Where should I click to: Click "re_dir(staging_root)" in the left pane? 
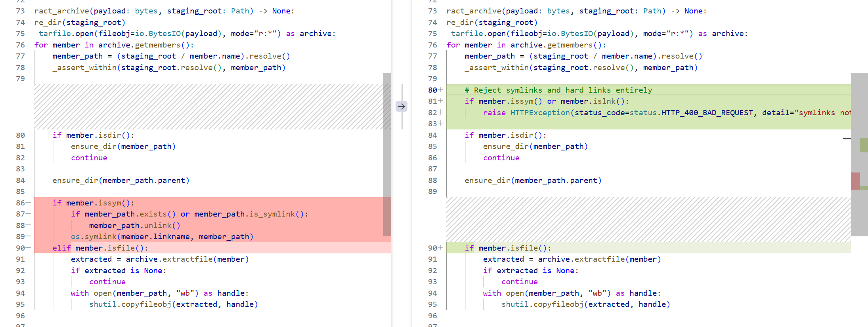pyautogui.click(x=80, y=22)
